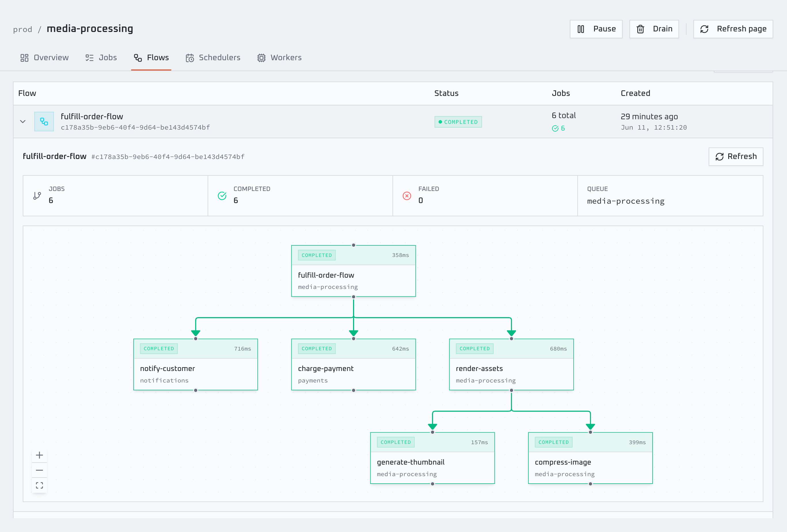Viewport: 787px width, 532px height.
Task: Open the render-assets node
Action: (511, 364)
